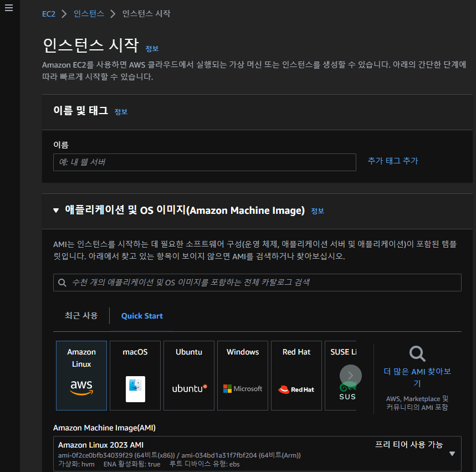The width and height of the screenshot is (476, 472).
Task: Collapse the 애플리케이션 및 OS 이미지 section
Action: click(56, 211)
